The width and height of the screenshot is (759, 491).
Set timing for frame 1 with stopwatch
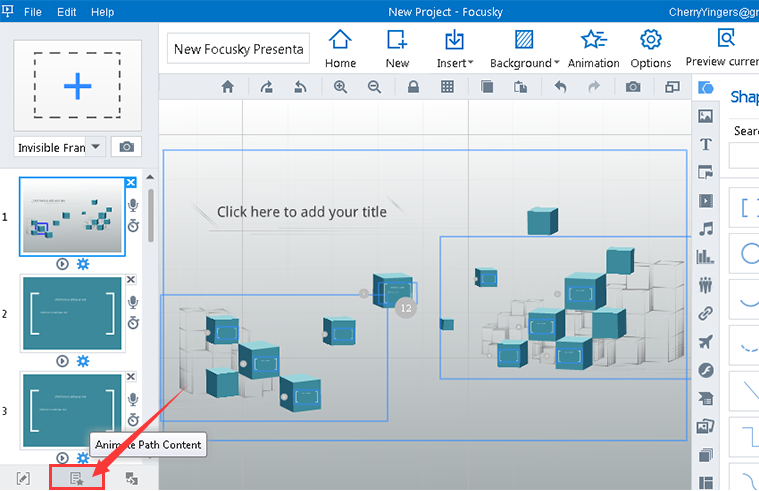[x=133, y=226]
